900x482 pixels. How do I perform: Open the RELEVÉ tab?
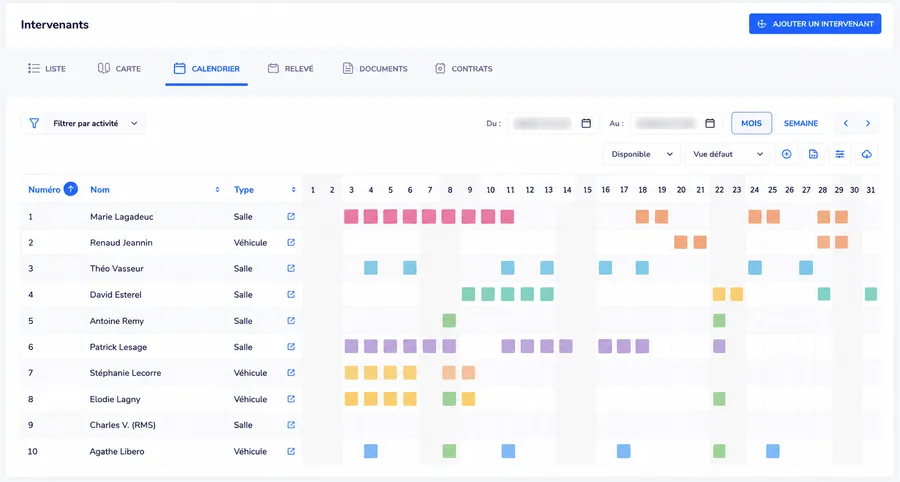(x=290, y=68)
